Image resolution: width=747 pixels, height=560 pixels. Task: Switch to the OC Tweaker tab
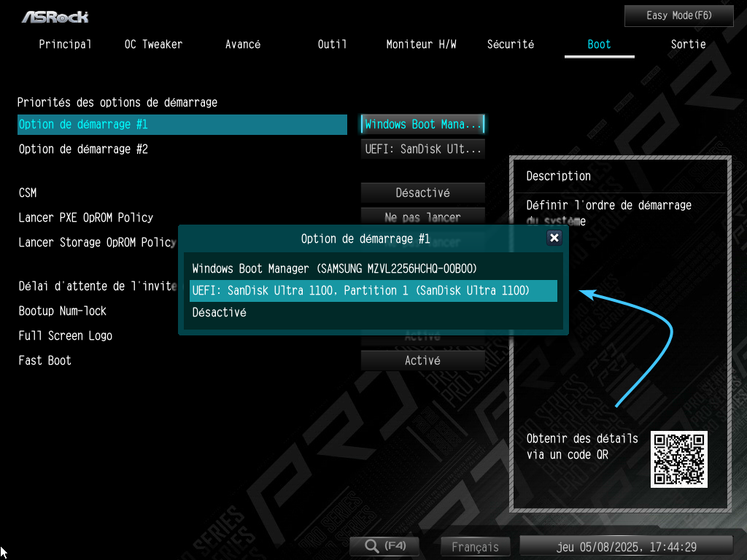point(153,44)
